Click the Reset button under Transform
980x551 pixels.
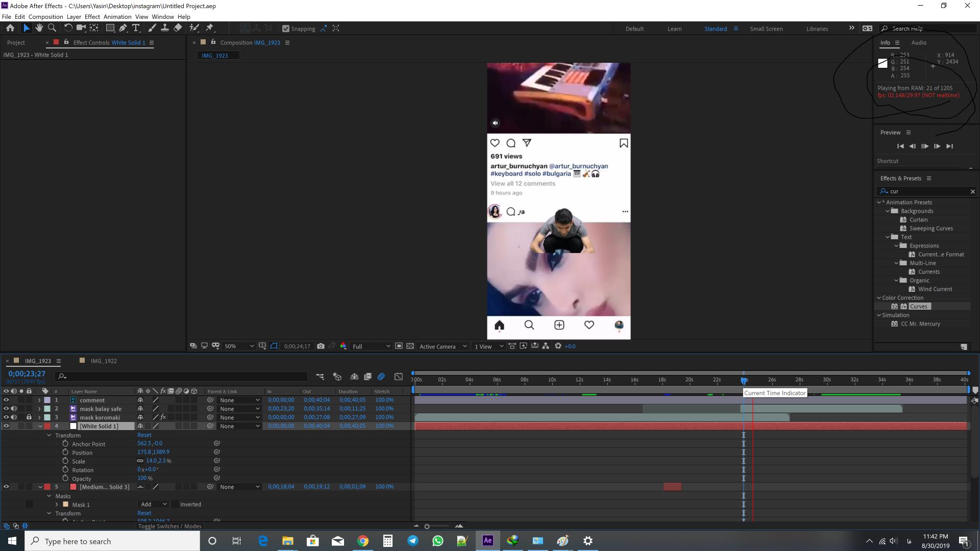coord(144,435)
